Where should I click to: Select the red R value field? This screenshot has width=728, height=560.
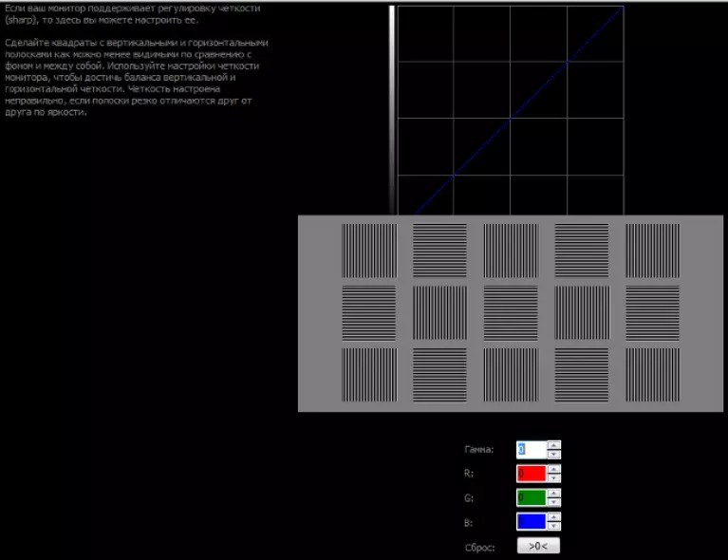coord(532,474)
